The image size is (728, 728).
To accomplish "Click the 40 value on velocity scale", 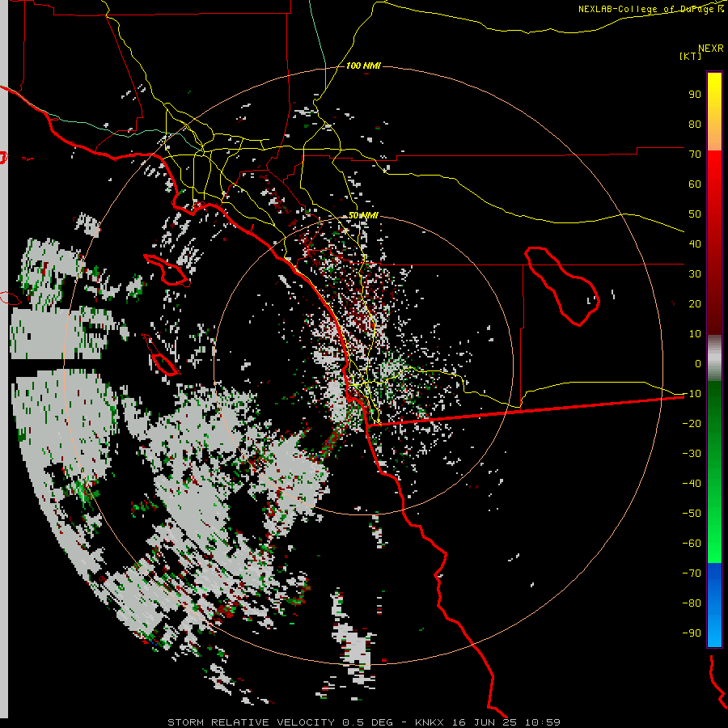I will click(x=695, y=243).
